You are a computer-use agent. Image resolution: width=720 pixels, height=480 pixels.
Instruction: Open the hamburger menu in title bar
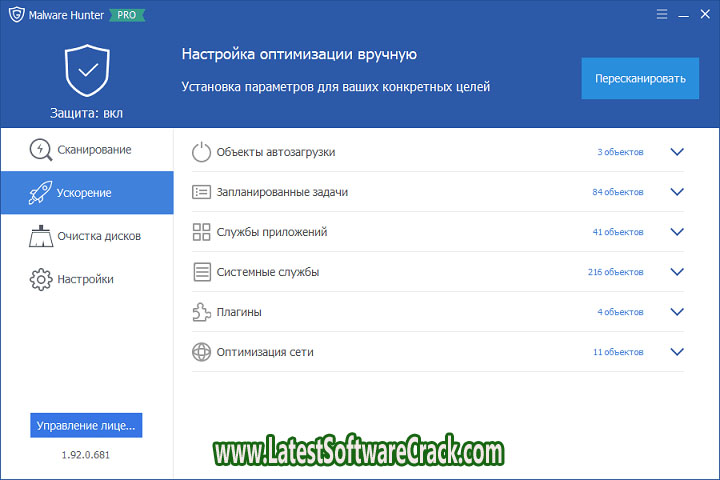pos(662,14)
